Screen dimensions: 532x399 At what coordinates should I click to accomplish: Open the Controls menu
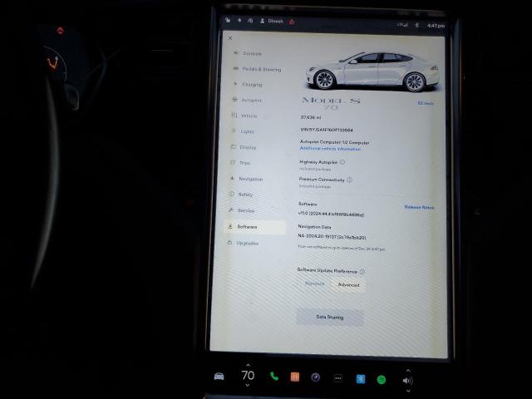point(248,53)
